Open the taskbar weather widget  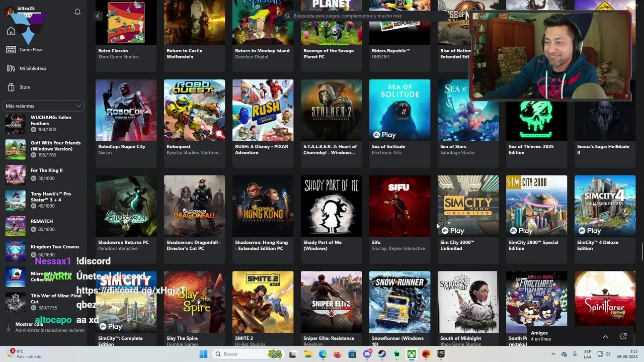click(x=23, y=354)
